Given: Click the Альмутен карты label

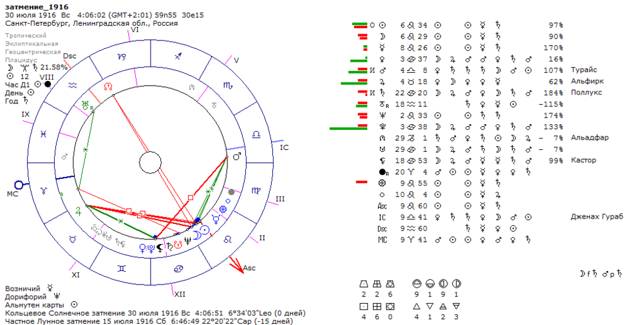Looking at the screenshot, I should coord(35,305).
